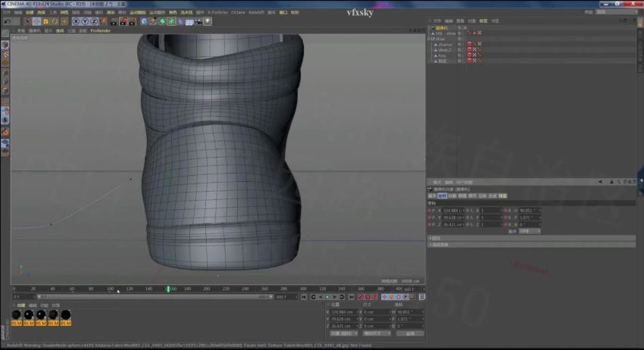Expand the second collapsed group below Order
Image resolution: width=644 pixels, height=350 pixels.
coord(531,245)
